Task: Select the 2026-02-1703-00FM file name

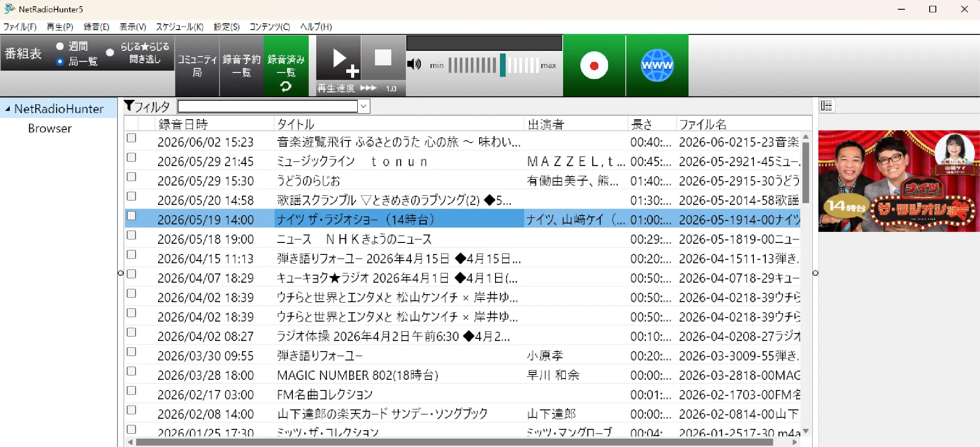Action: (740, 394)
